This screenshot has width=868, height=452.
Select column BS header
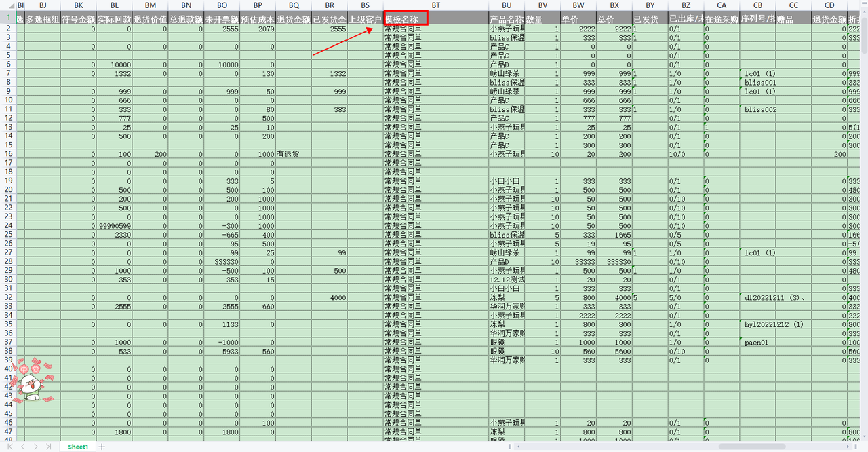pyautogui.click(x=366, y=5)
